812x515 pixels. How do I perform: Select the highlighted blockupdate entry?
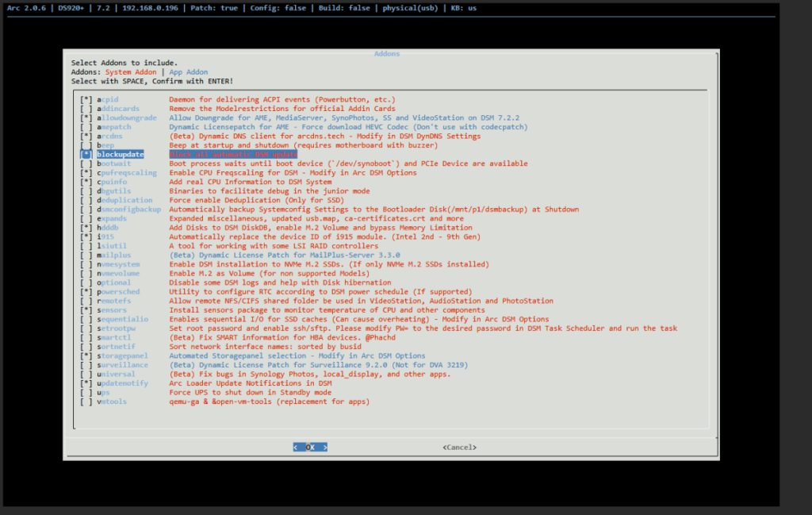point(120,155)
